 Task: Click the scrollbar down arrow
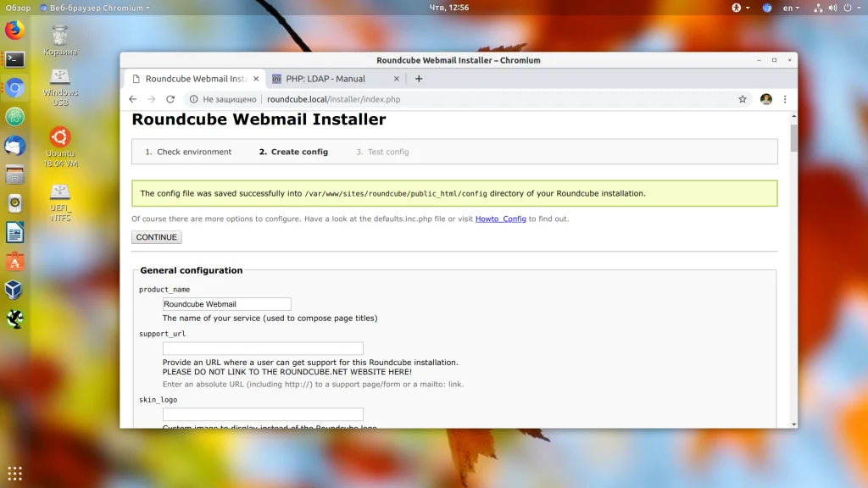793,424
